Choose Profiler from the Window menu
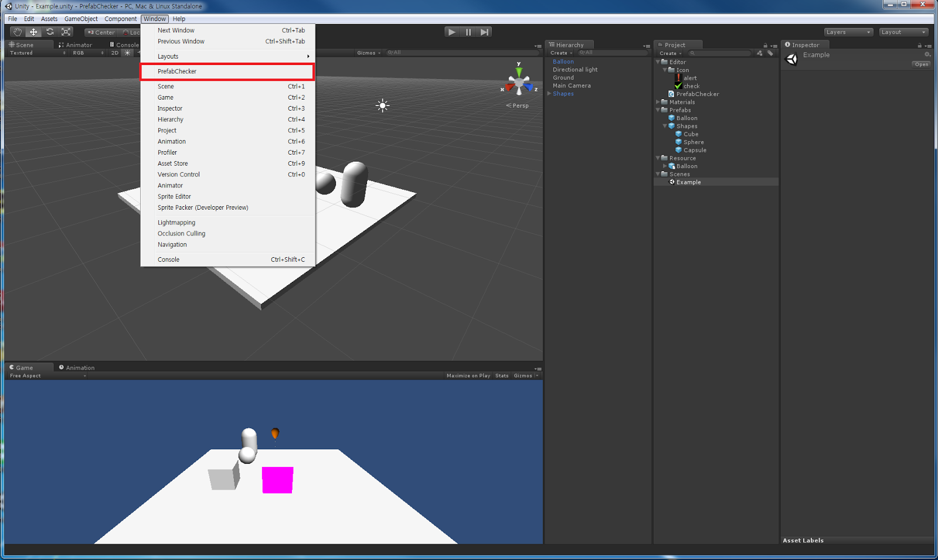This screenshot has height=560, width=938. pos(227,152)
